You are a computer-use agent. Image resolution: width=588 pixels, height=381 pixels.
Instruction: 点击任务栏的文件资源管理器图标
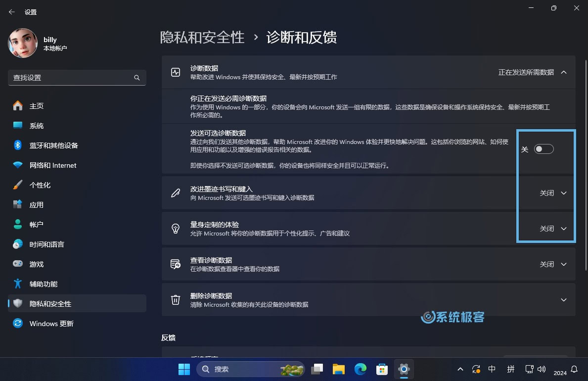click(338, 369)
